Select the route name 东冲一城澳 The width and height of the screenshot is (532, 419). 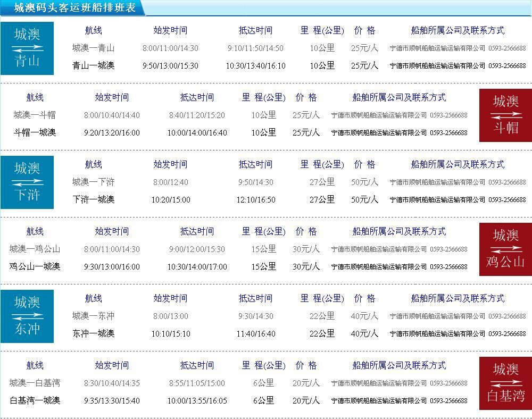tap(93, 333)
